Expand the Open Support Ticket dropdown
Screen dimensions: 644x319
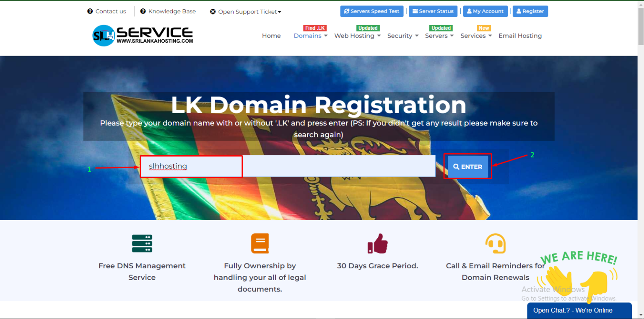(x=246, y=12)
